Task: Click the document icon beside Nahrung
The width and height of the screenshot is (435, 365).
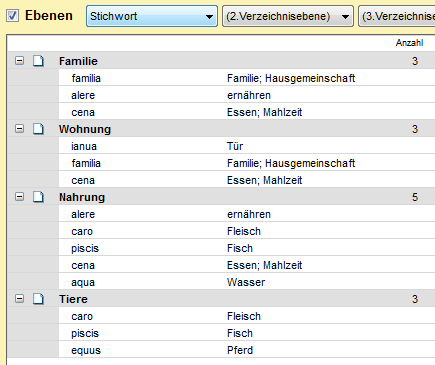Action: 38,197
